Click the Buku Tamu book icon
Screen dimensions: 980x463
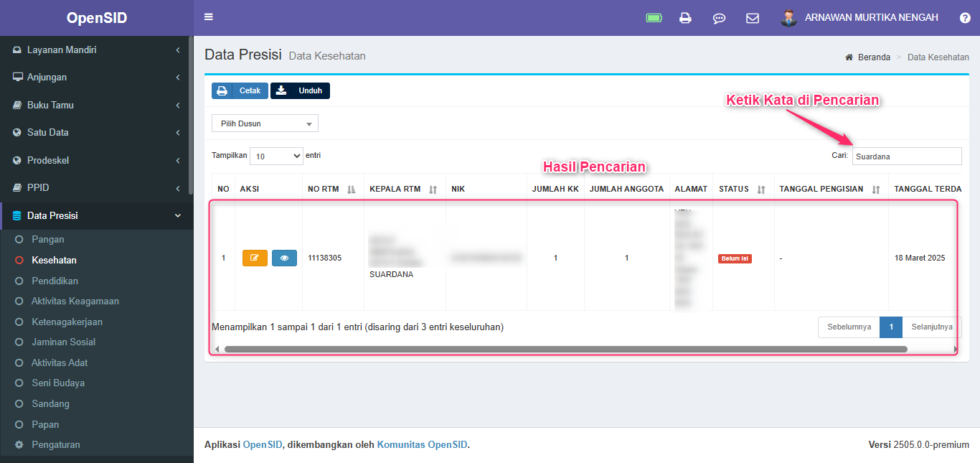click(x=17, y=105)
